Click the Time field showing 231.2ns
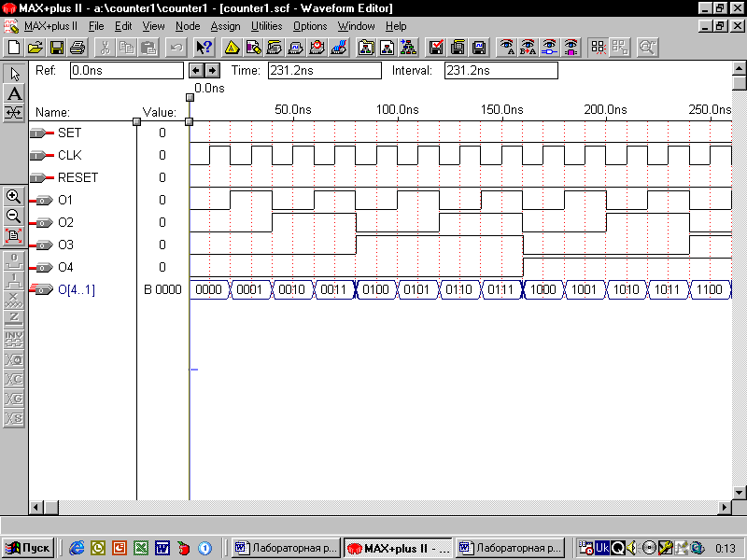The height and width of the screenshot is (560, 747). pos(324,70)
